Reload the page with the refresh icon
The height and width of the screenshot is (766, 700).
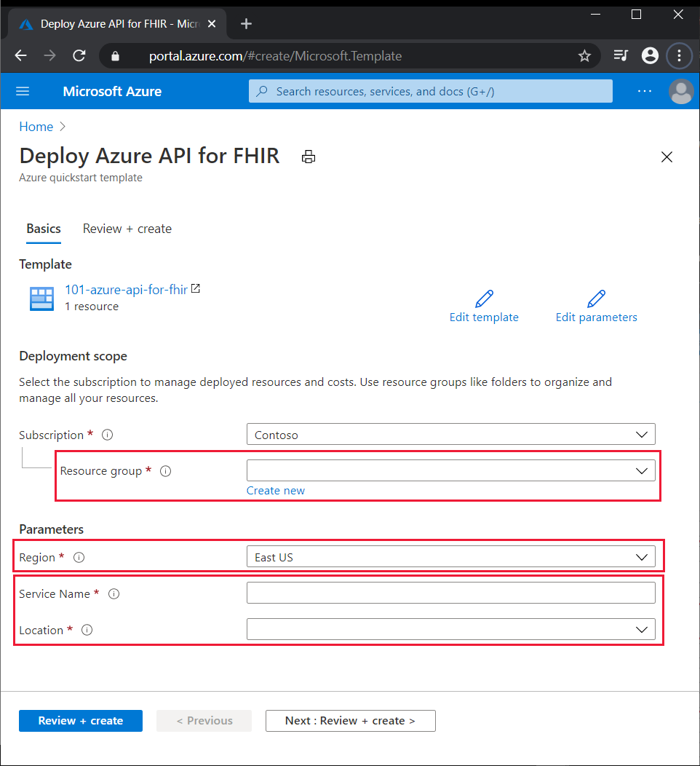pos(79,55)
